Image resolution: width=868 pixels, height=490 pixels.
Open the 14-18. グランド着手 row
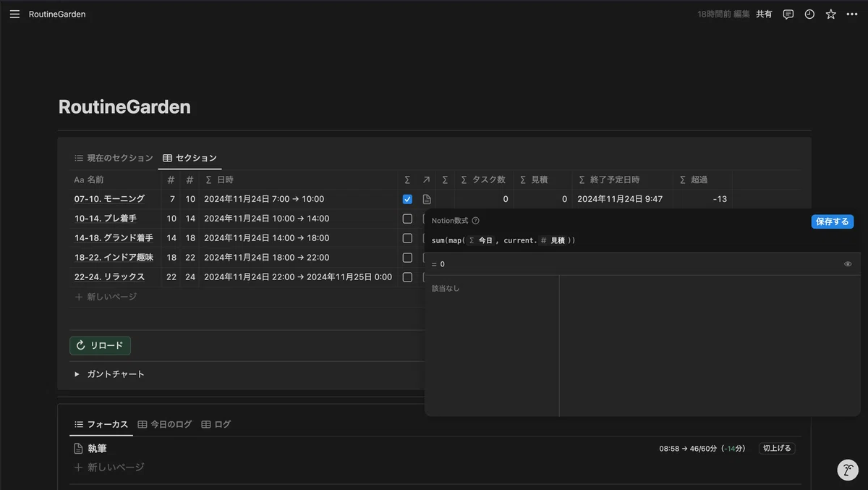click(x=114, y=238)
